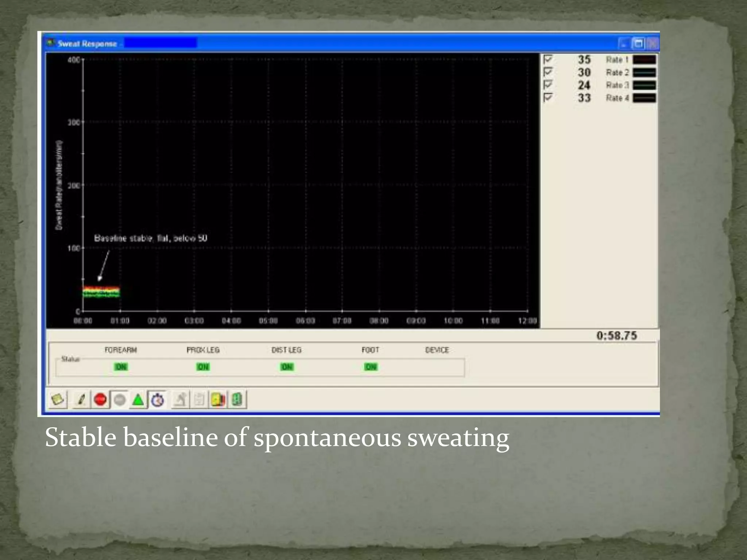The width and height of the screenshot is (747, 560).
Task: Select the pencil annotate tool
Action: coord(81,400)
